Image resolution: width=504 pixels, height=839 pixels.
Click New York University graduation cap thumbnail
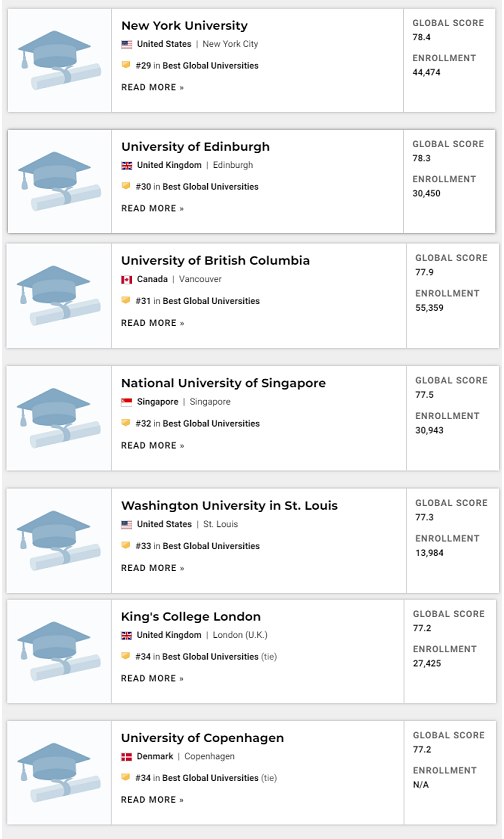pyautogui.click(x=59, y=60)
